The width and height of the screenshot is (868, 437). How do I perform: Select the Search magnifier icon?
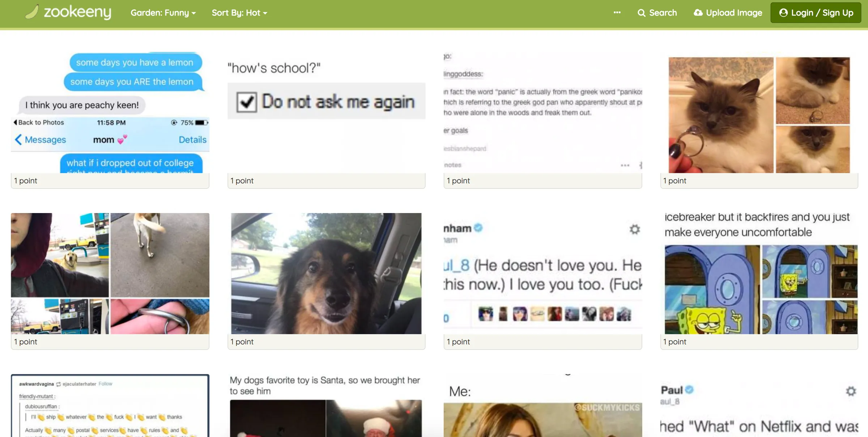642,13
